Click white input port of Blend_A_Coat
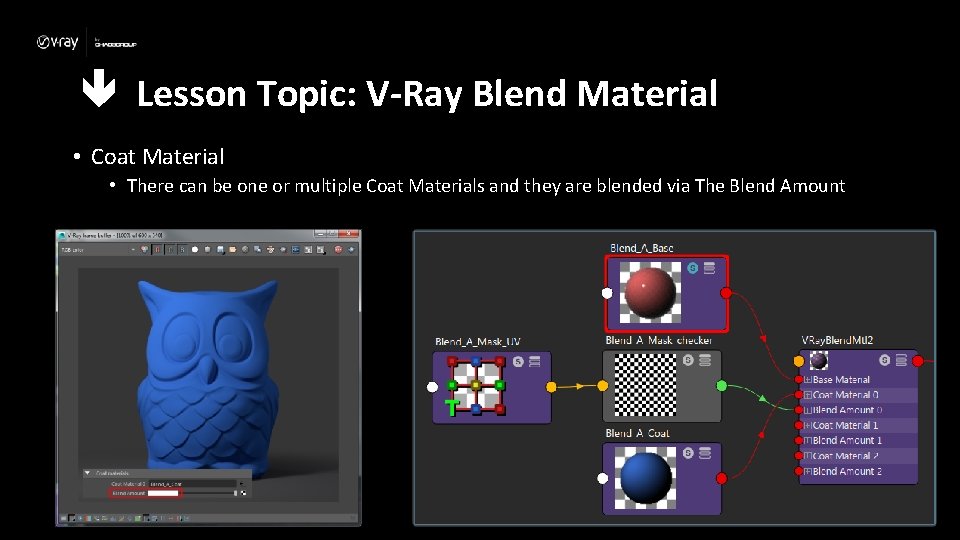960x540 pixels. coord(602,478)
